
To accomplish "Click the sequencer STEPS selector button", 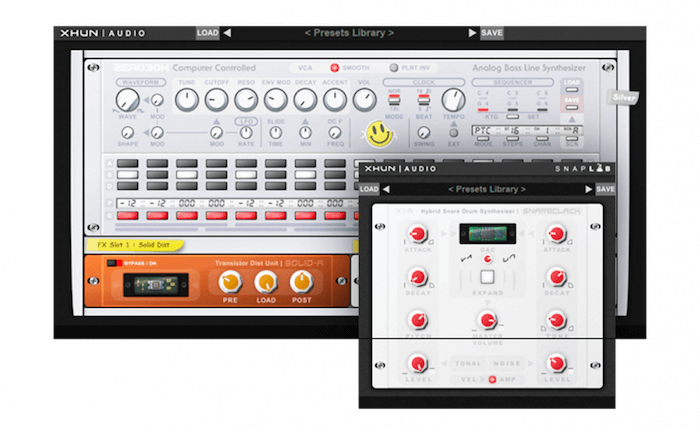I will pos(512,138).
